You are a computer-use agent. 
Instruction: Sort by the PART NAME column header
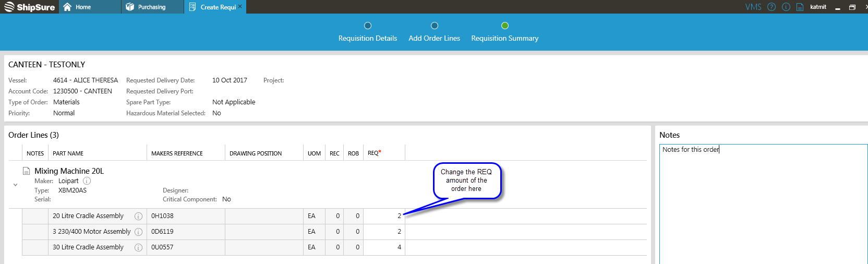68,153
